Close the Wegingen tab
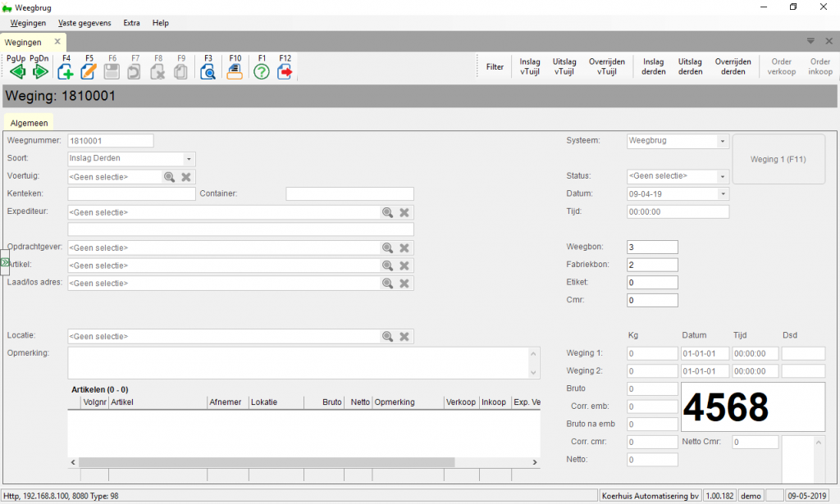Viewport: 840px width, 504px height. coord(57,41)
